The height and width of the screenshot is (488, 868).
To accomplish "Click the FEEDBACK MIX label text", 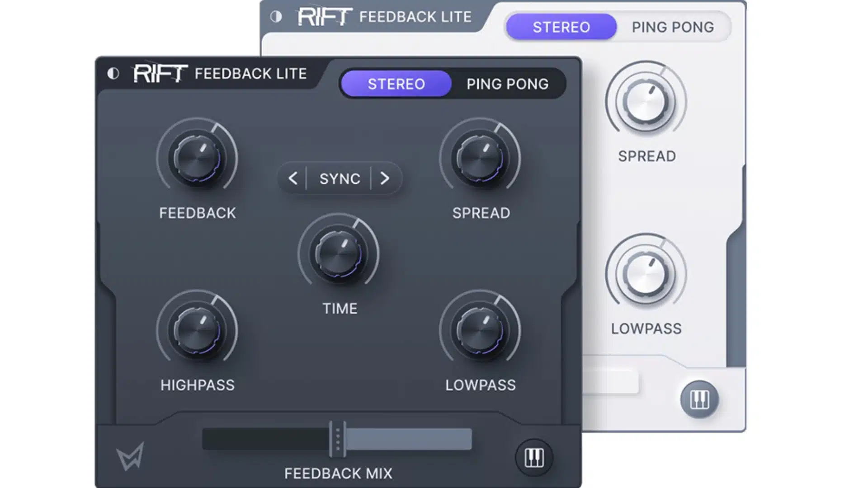I will coord(339,473).
